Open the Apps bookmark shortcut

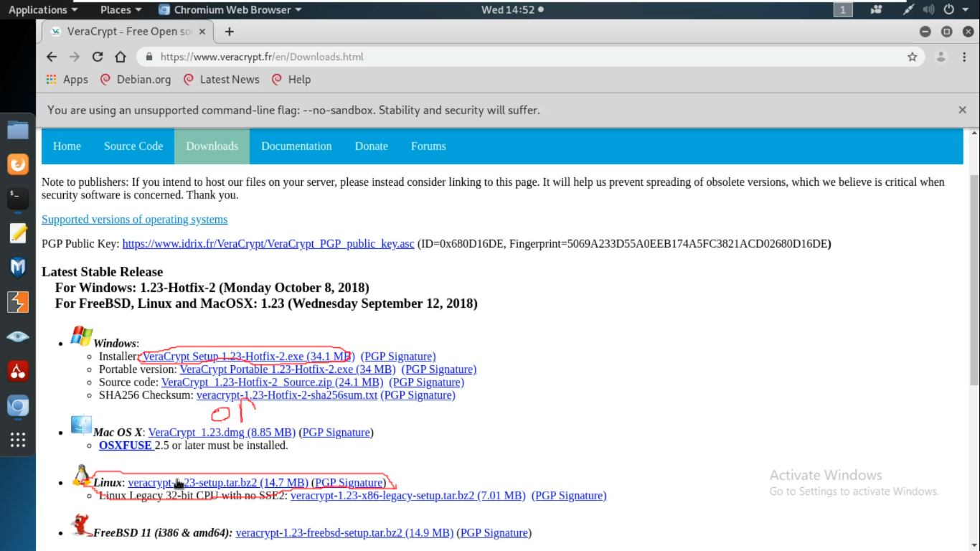[67, 80]
